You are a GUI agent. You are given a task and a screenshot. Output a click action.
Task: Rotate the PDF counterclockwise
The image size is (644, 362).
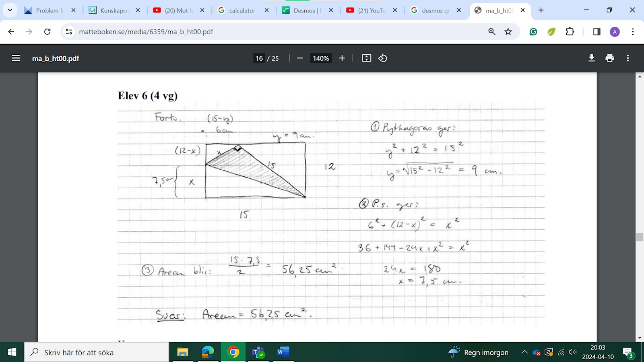click(382, 58)
